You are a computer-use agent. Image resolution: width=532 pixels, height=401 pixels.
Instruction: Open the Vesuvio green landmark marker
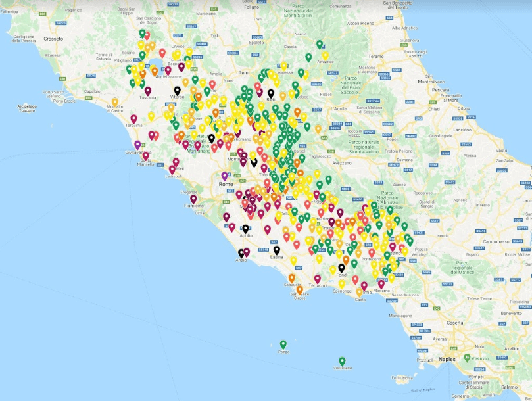point(467,358)
